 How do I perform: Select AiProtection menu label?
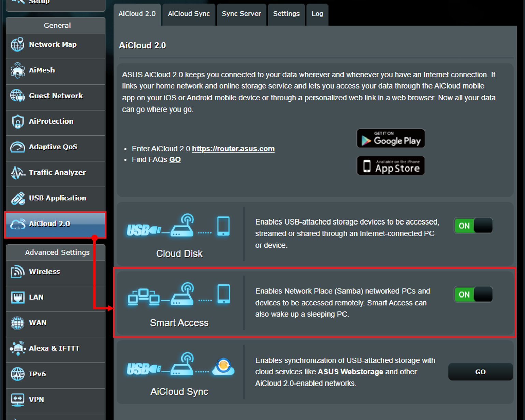(x=51, y=121)
